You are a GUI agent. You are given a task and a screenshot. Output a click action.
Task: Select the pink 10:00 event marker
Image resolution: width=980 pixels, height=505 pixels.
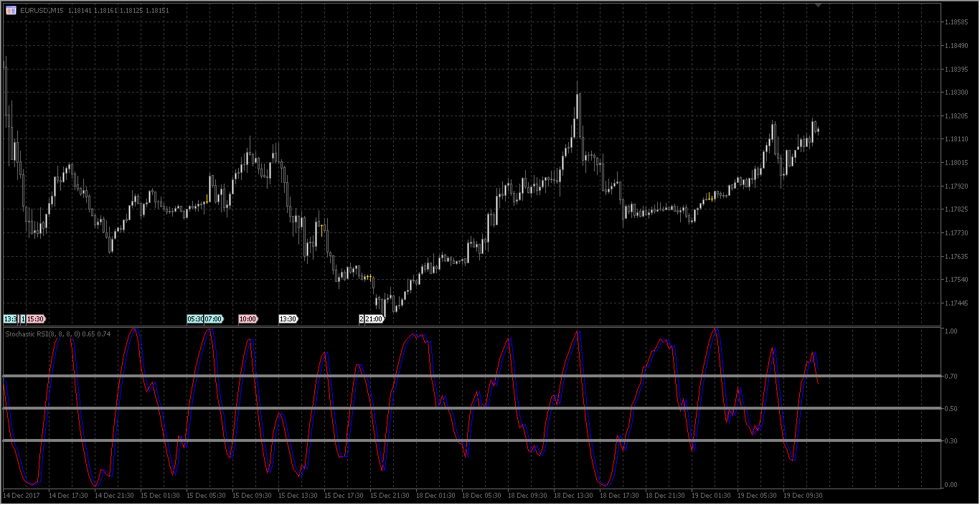tap(248, 318)
